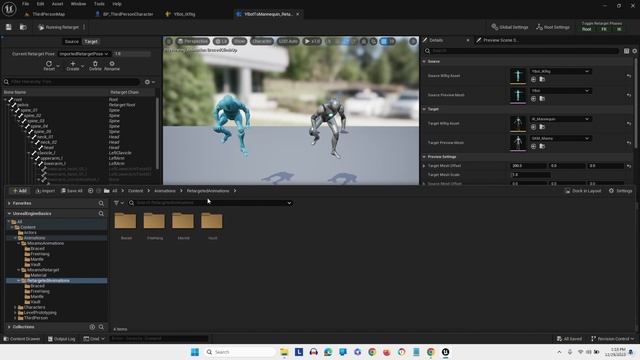The image size is (640, 360).
Task: Click the Target Mesh Scale value field
Action: point(531,175)
